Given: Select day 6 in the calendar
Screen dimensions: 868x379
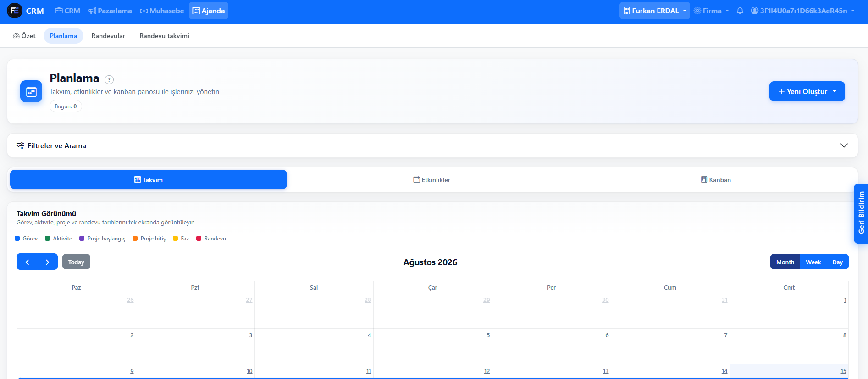Looking at the screenshot, I should 607,335.
